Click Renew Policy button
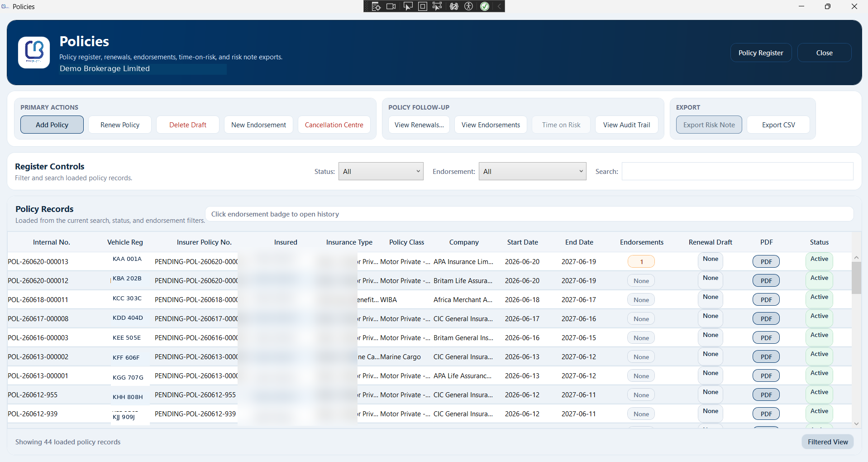Viewport: 868px width, 462px height. click(120, 125)
